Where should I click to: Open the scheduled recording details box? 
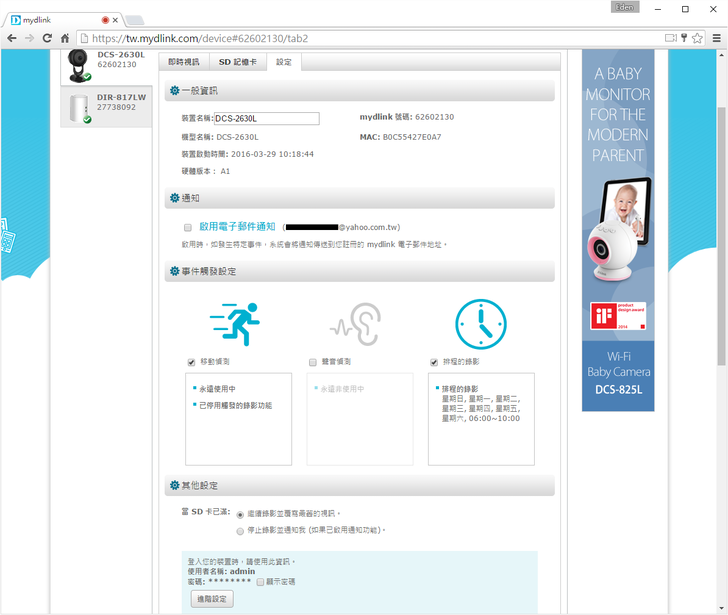(481, 419)
